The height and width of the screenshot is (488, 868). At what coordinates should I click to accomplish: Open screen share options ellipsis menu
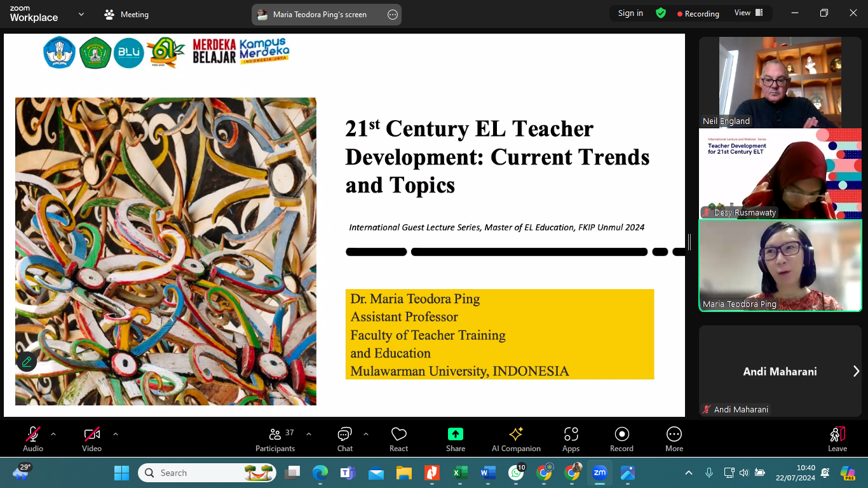tap(393, 15)
